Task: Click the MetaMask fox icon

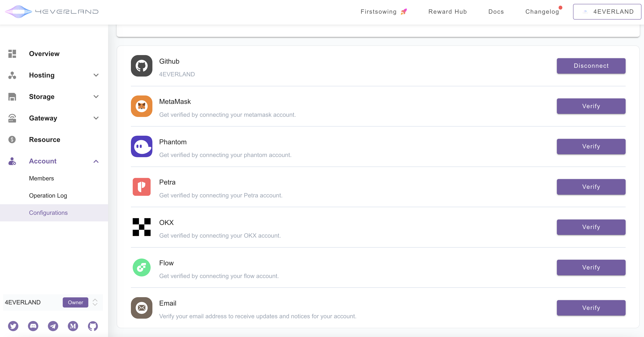Action: point(141,106)
